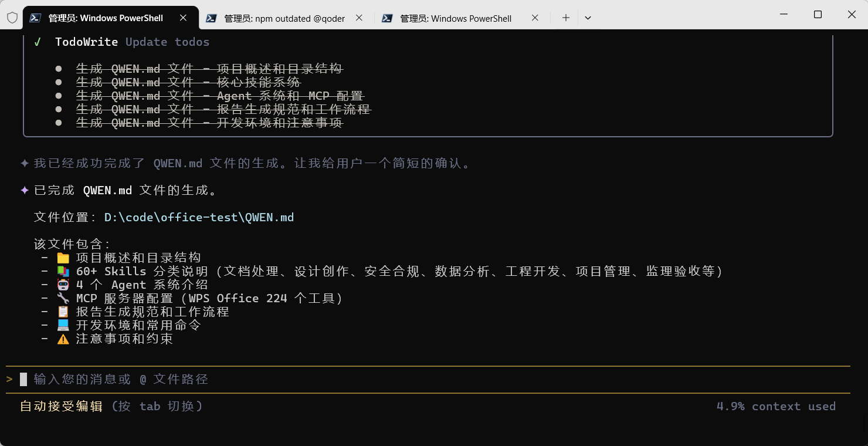Expand the new tab profile dropdown chevron
This screenshot has height=446, width=868.
pos(588,18)
